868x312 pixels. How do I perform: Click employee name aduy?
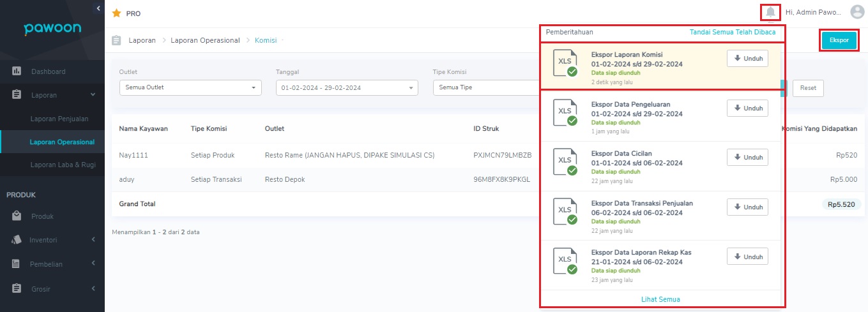(127, 180)
